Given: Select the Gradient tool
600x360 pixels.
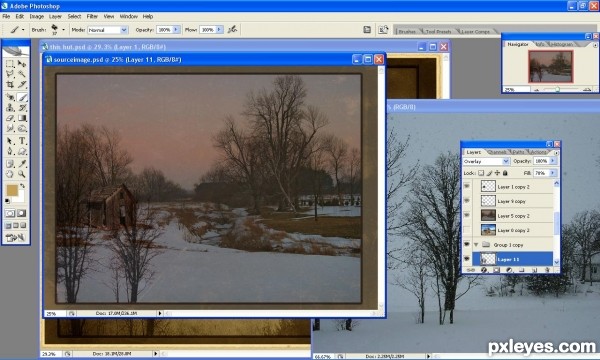Looking at the screenshot, I should 22,118.
